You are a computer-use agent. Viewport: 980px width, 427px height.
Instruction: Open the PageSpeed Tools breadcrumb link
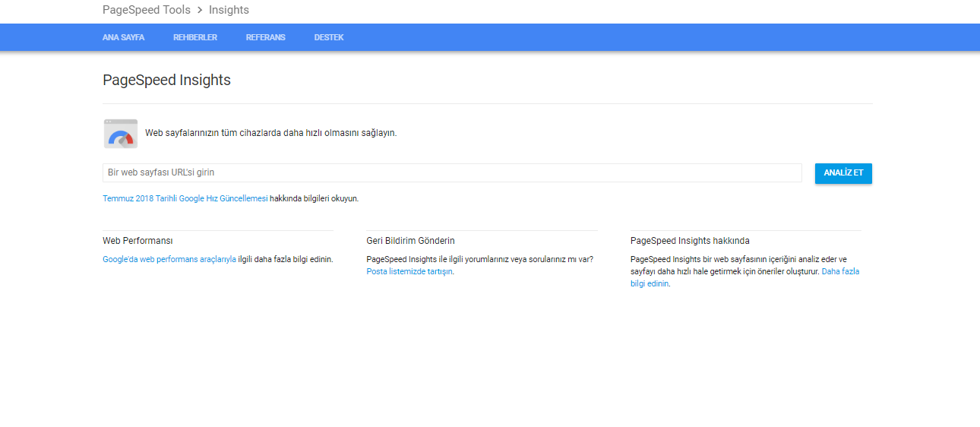click(x=147, y=10)
